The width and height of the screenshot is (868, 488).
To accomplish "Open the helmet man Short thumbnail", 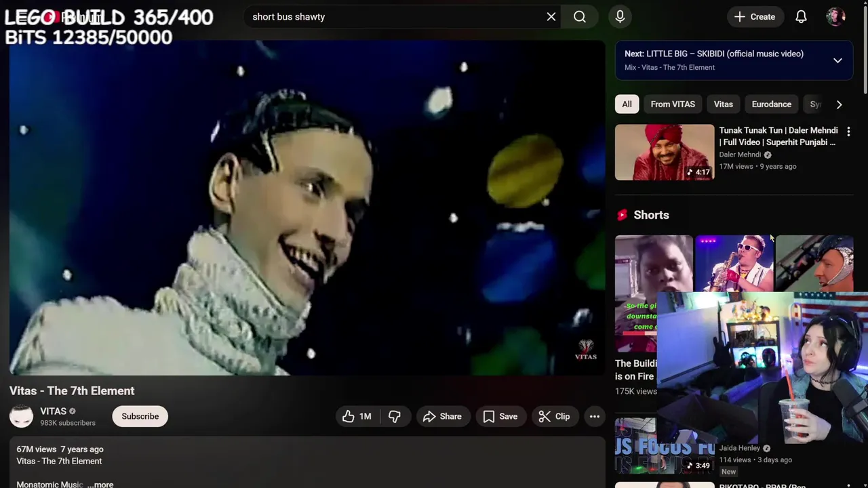I will point(814,264).
